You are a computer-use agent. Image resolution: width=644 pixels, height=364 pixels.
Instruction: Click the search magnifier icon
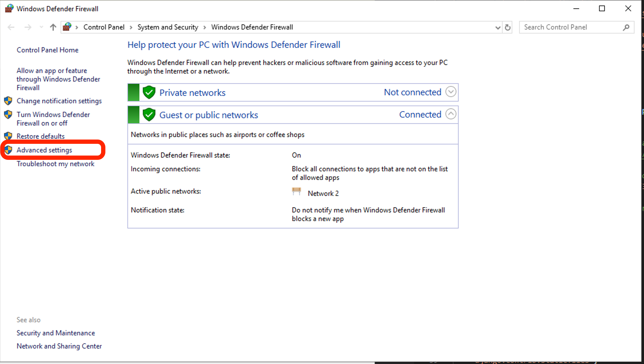pos(626,27)
